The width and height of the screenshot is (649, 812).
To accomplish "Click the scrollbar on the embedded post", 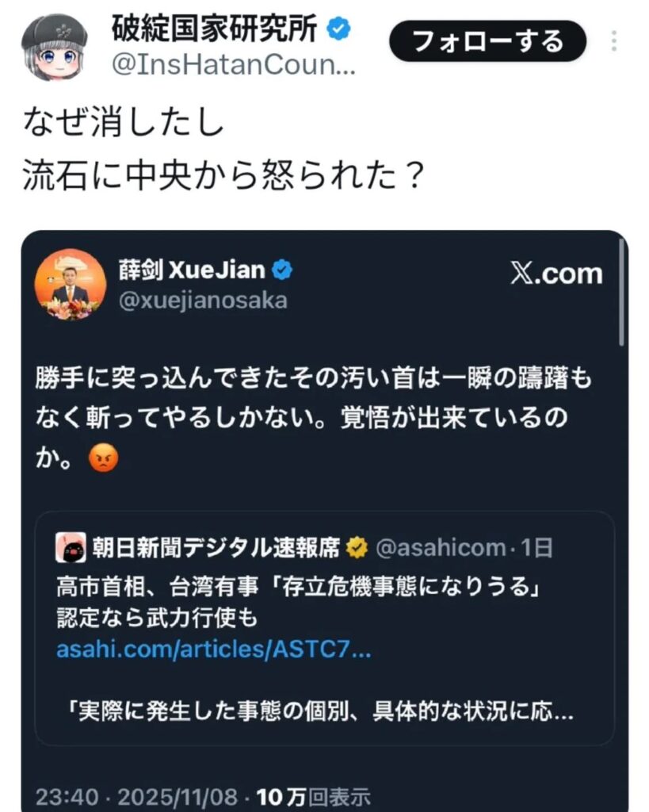I will coord(623,293).
